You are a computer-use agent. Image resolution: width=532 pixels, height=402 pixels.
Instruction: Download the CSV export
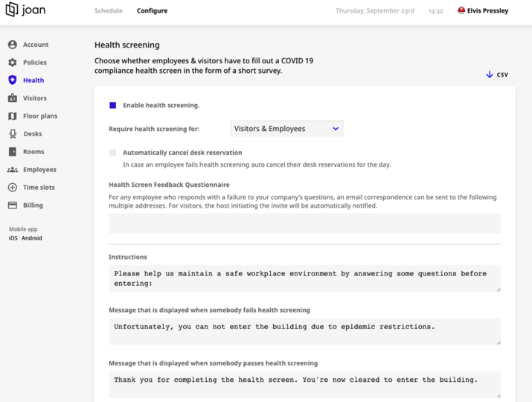(497, 74)
